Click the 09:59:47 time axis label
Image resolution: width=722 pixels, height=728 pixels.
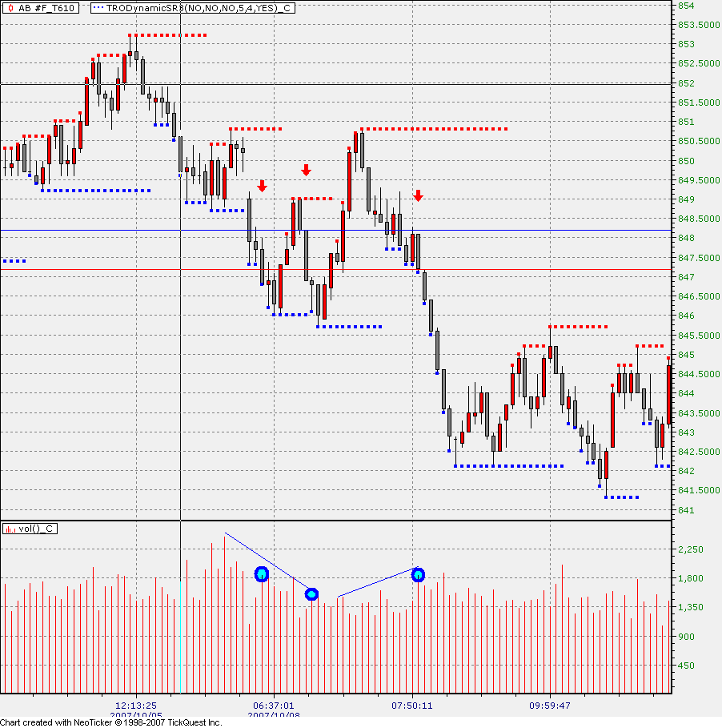click(x=550, y=706)
